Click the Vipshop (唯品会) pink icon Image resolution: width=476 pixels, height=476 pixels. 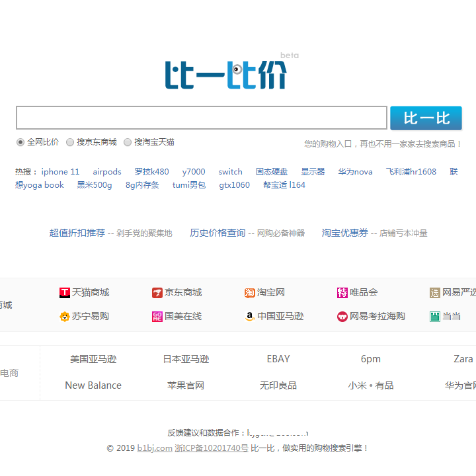(x=342, y=293)
